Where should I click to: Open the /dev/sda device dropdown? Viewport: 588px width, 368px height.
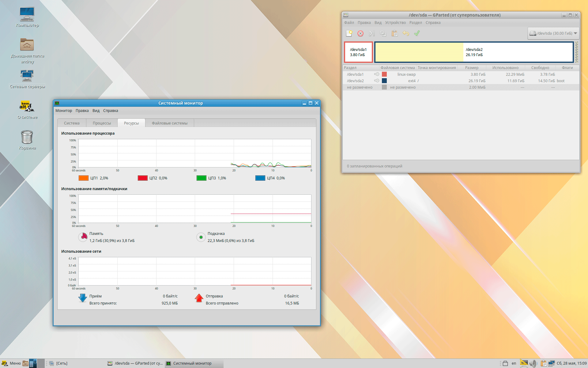coord(553,33)
